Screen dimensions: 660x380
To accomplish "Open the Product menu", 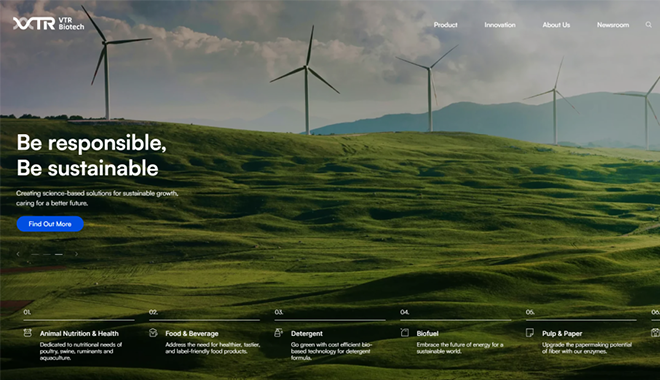I will point(445,25).
